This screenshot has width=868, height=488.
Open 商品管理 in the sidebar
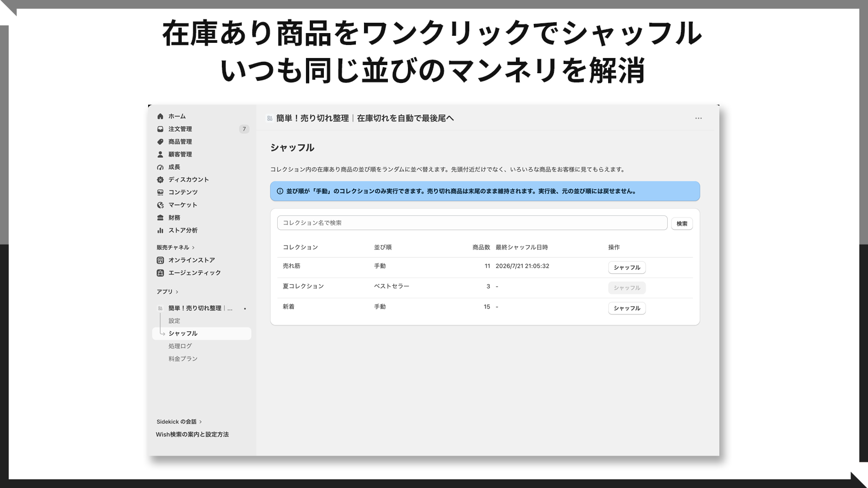180,142
